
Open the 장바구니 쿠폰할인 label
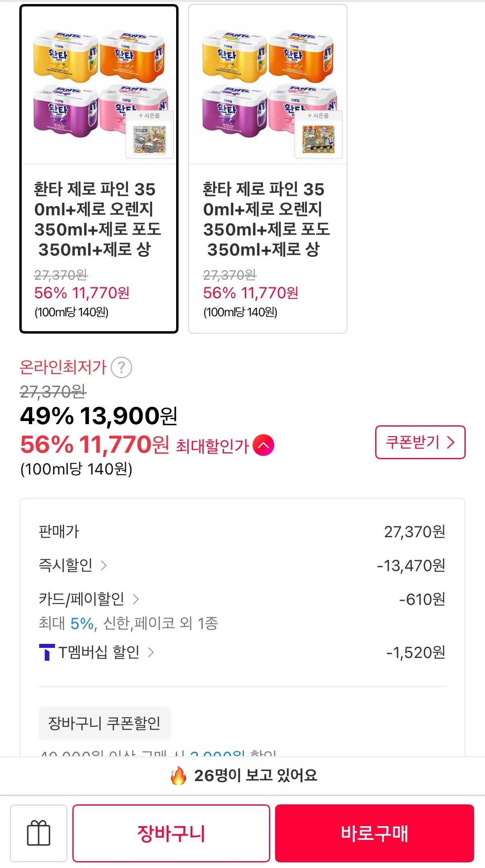[x=105, y=723]
